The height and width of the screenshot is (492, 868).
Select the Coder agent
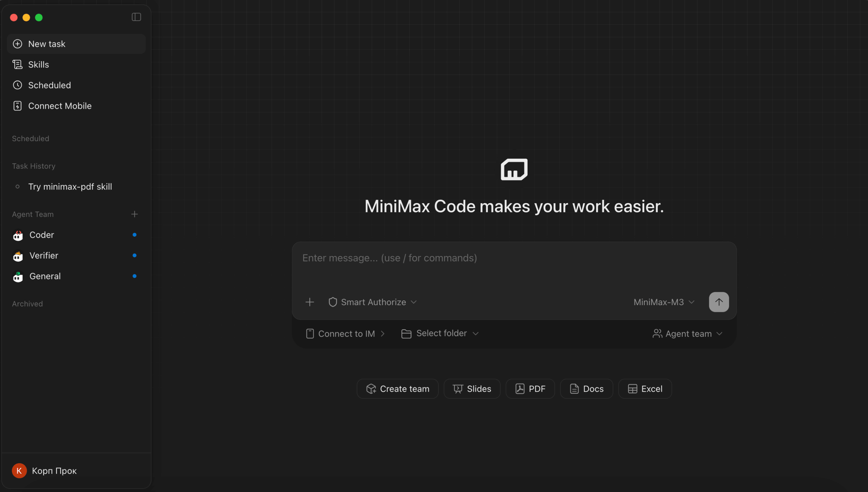[76, 235]
